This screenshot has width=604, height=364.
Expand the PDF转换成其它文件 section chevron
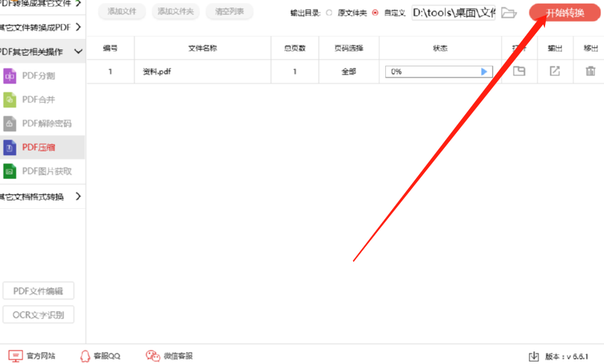coord(78,3)
